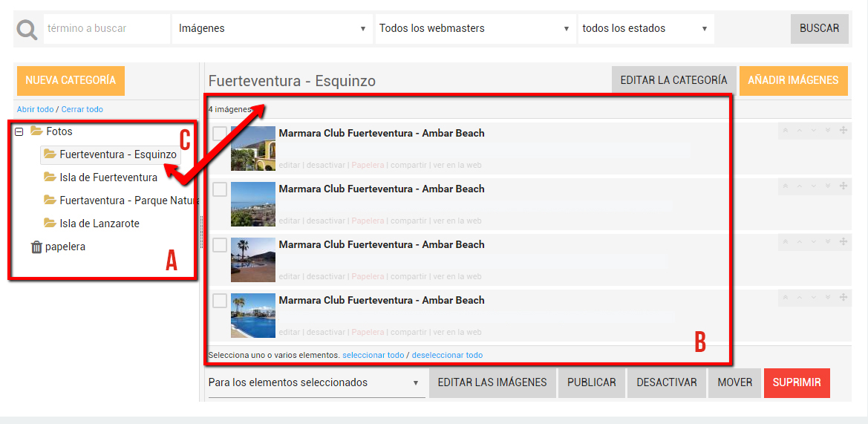Collapse the Fotos tree node with minus box
This screenshot has width=868, height=424.
point(19,131)
